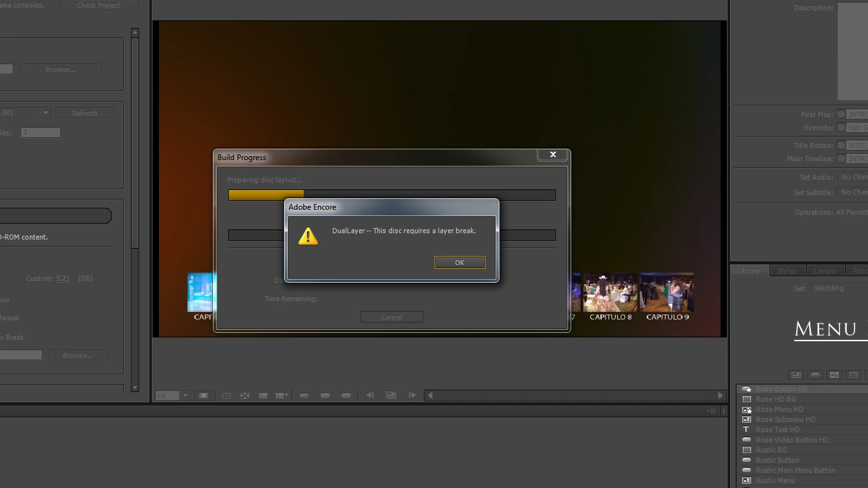Show normal subpicture highlight button state
The image size is (868, 488).
pyautogui.click(x=304, y=395)
